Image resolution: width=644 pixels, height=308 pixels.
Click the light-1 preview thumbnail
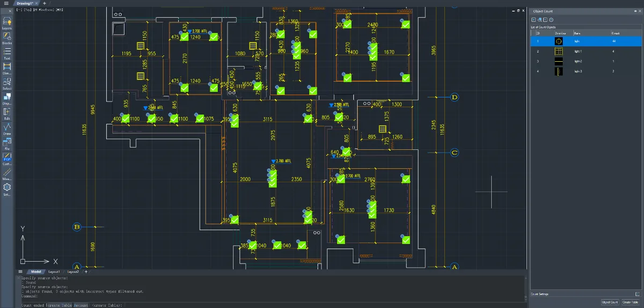(559, 51)
